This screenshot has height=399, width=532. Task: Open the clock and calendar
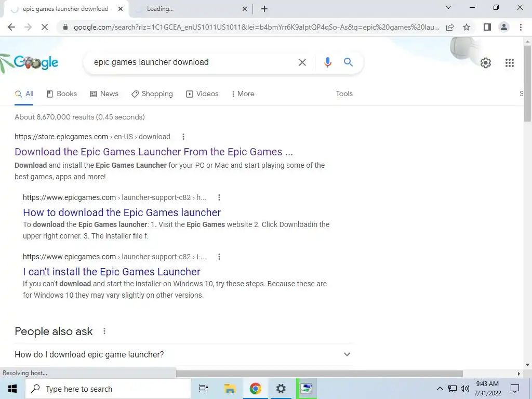pos(487,389)
